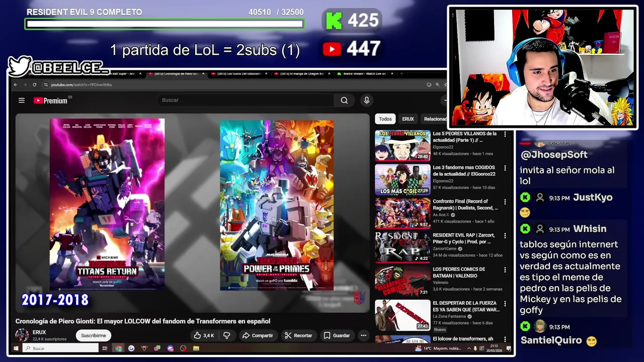Switch to the El manga de Dragon Ball tab
The height and width of the screenshot is (362, 644).
pos(302,74)
